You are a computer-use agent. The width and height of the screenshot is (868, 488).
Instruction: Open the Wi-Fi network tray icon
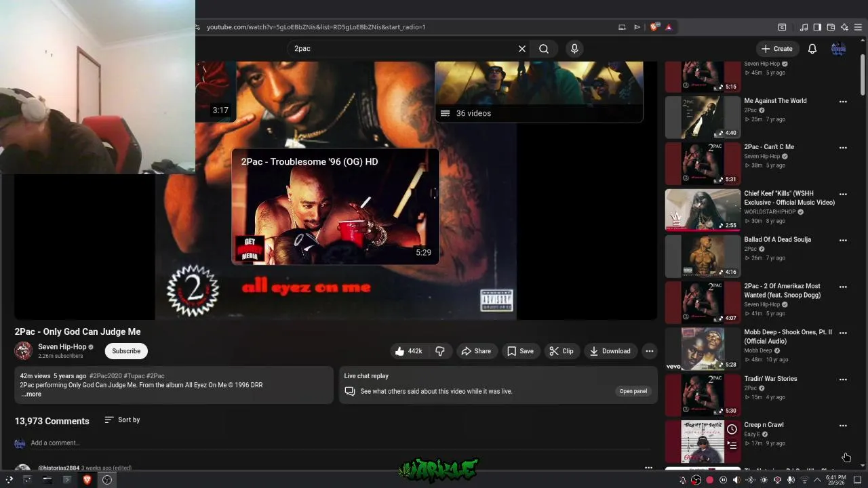pyautogui.click(x=804, y=480)
